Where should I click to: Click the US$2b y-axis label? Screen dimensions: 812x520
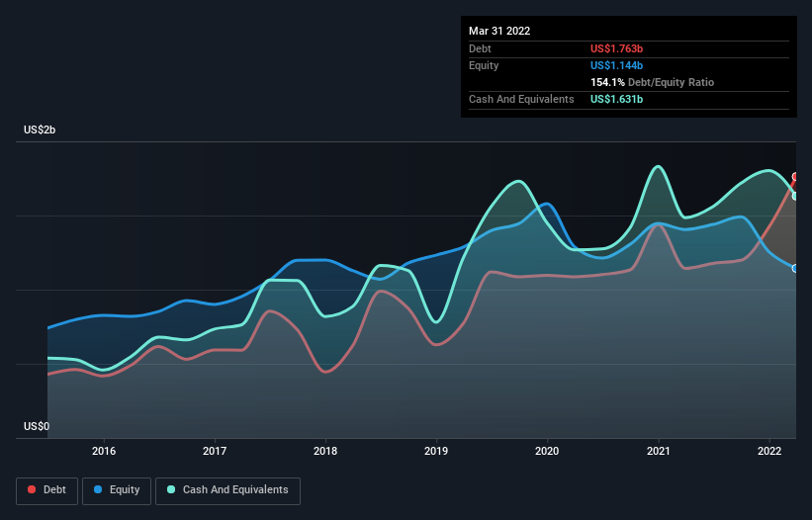(40, 130)
